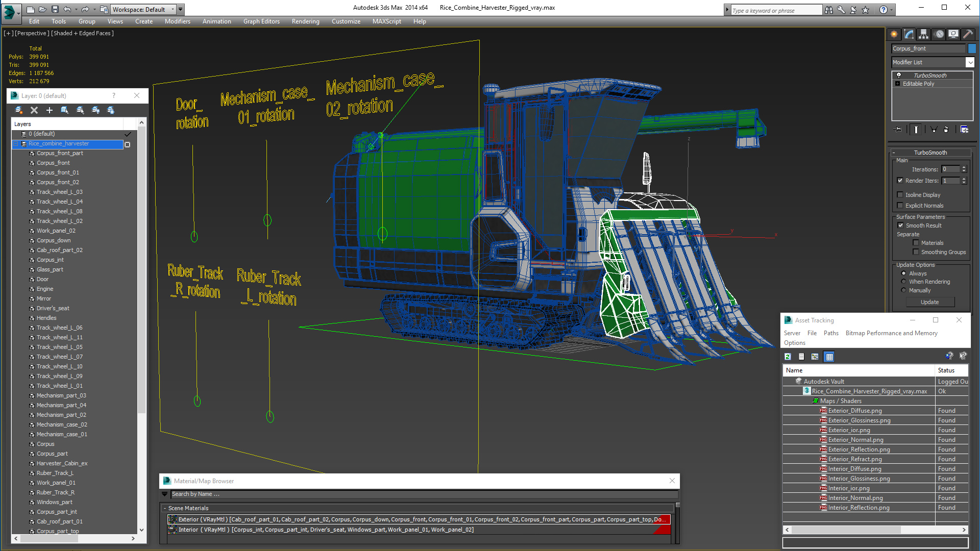Click the Update button in TurboSmooth
The width and height of the screenshot is (980, 551).
[929, 302]
